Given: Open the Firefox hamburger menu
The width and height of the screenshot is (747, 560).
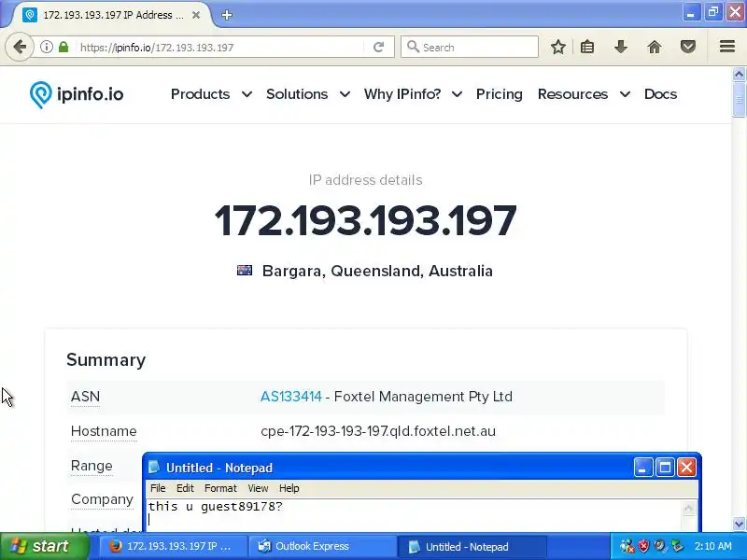Looking at the screenshot, I should point(727,46).
